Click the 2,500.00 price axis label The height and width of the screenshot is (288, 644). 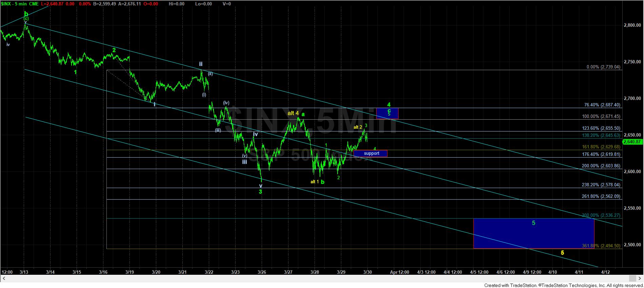[x=632, y=245]
